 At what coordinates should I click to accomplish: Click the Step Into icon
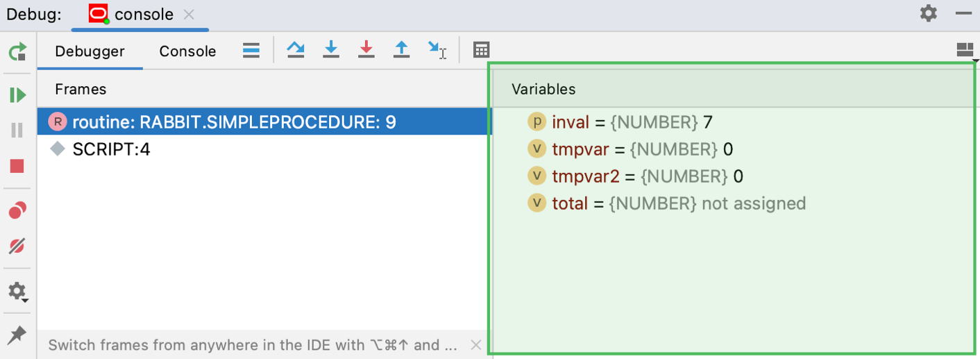(x=331, y=50)
